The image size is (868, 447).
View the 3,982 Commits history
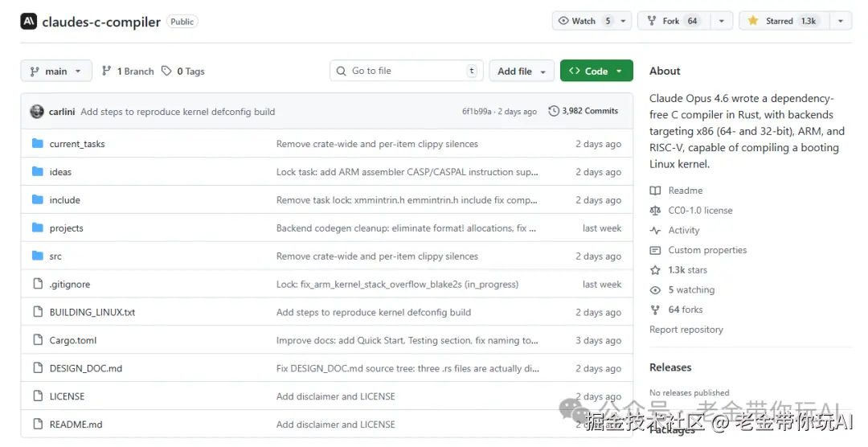(583, 111)
